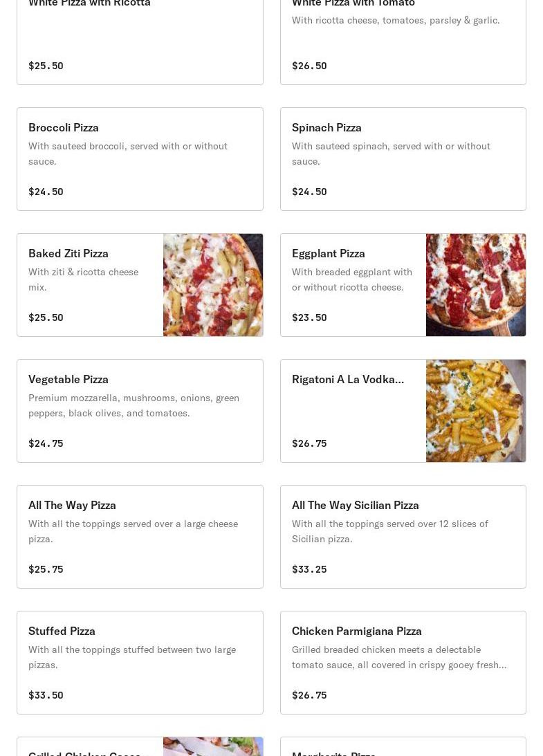Select the Eggplant Pizza title
The image size is (543, 756).
pos(329,253)
